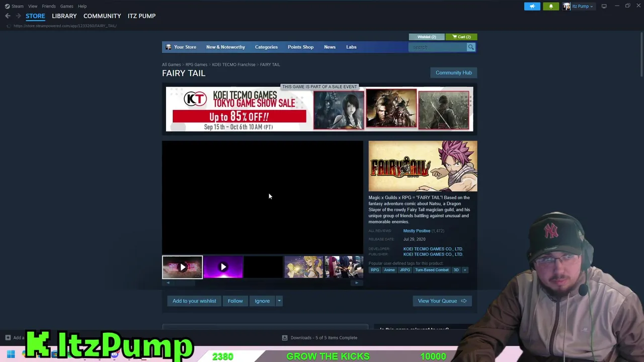Switch to the LIBRARY tab
The height and width of the screenshot is (362, 644).
click(x=64, y=16)
